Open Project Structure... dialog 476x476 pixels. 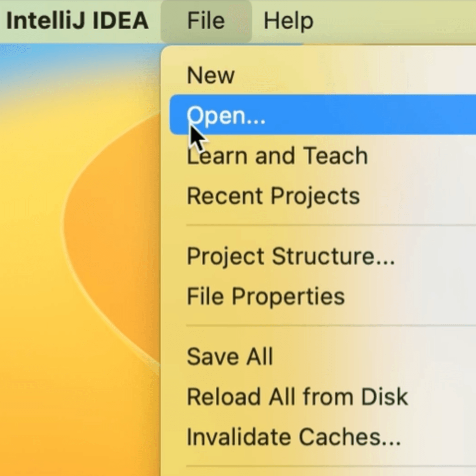(291, 256)
